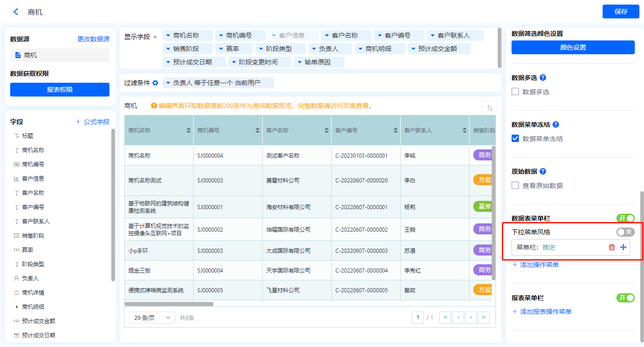The height and width of the screenshot is (347, 644).
Task: Click the table sort toggle icon at top right
Action: pyautogui.click(x=489, y=108)
